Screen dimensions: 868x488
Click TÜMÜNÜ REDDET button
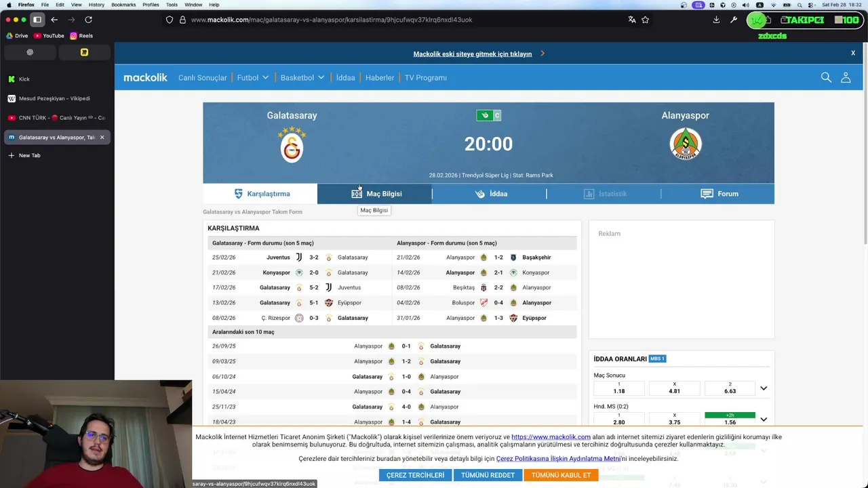(x=488, y=475)
